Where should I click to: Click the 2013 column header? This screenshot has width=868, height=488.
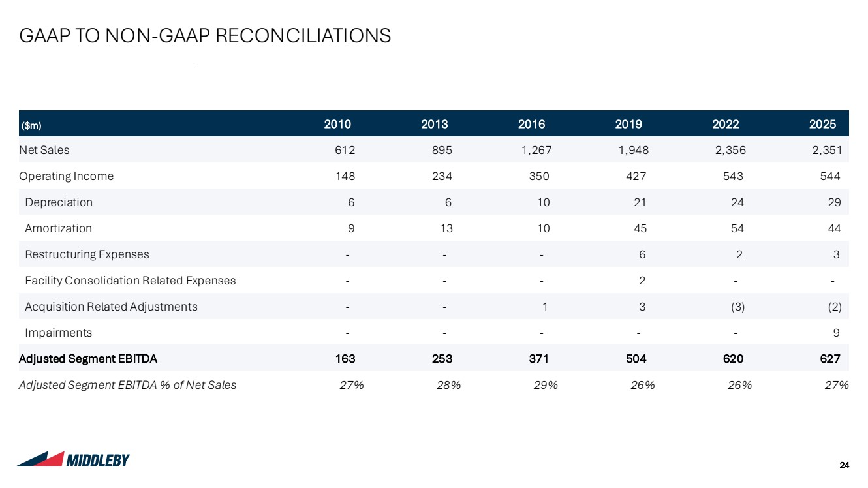coord(435,124)
